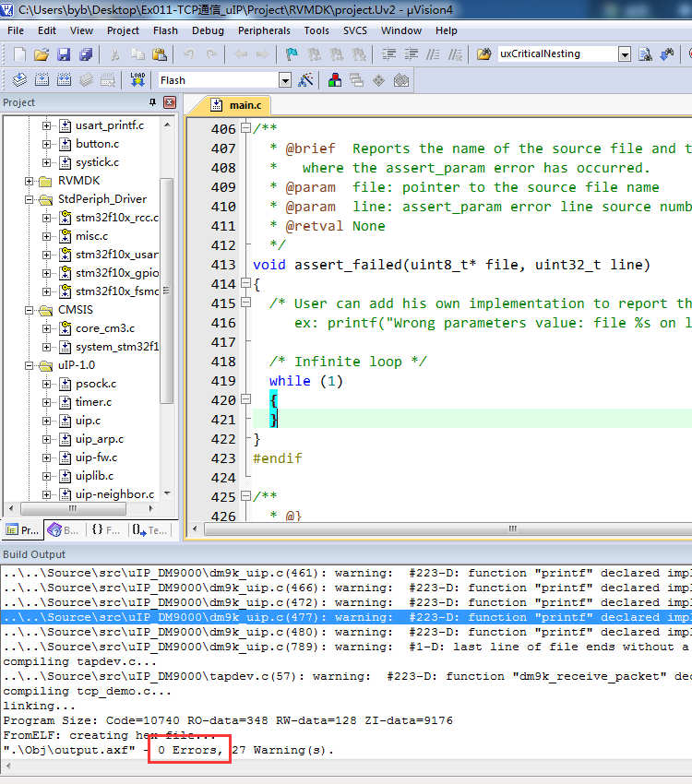Open the Debug menu
This screenshot has width=692, height=784.
tap(208, 31)
